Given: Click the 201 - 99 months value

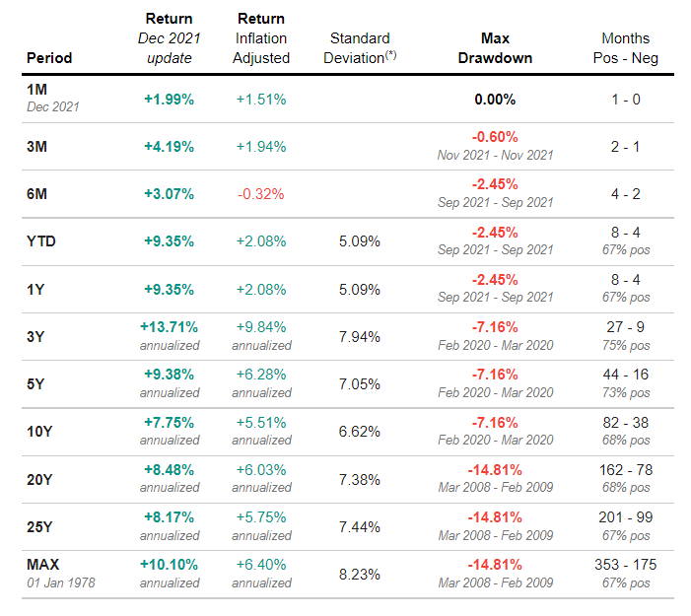Looking at the screenshot, I should click(x=625, y=516).
